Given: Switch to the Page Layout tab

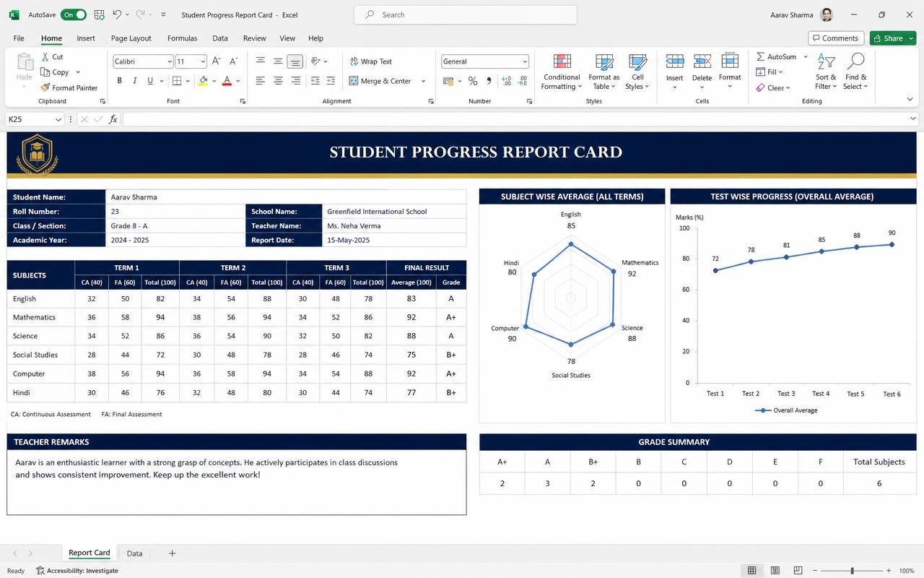Looking at the screenshot, I should tap(131, 38).
